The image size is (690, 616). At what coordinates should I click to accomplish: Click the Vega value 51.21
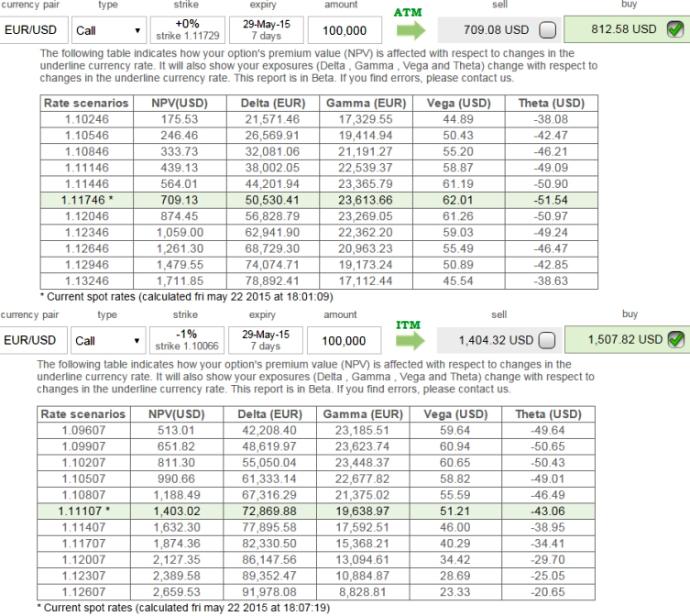(x=455, y=511)
